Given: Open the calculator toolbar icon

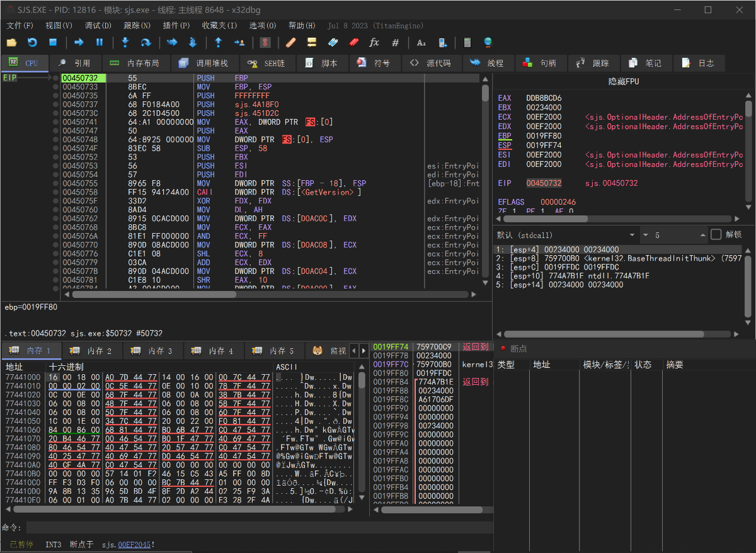Looking at the screenshot, I should click(467, 42).
